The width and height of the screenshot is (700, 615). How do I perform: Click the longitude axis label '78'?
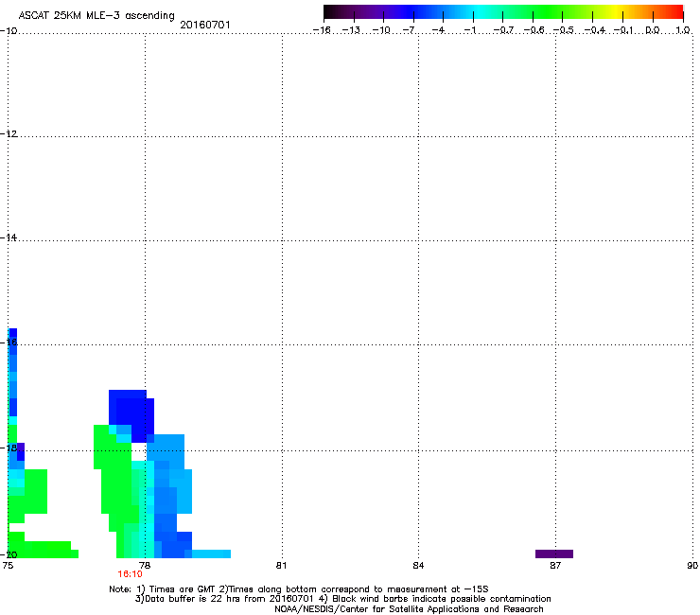(144, 566)
